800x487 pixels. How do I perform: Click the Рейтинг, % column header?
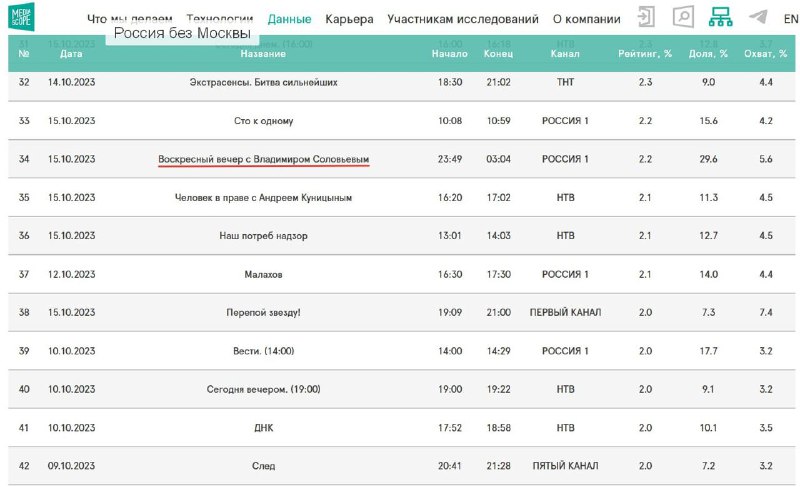coord(645,54)
